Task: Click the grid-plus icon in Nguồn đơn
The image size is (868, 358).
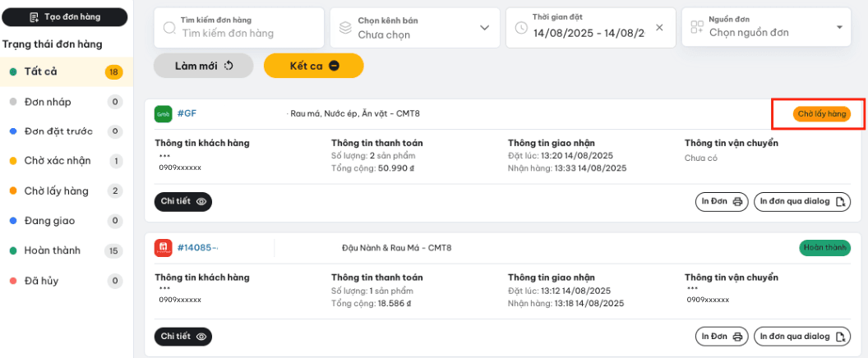Action: (697, 27)
